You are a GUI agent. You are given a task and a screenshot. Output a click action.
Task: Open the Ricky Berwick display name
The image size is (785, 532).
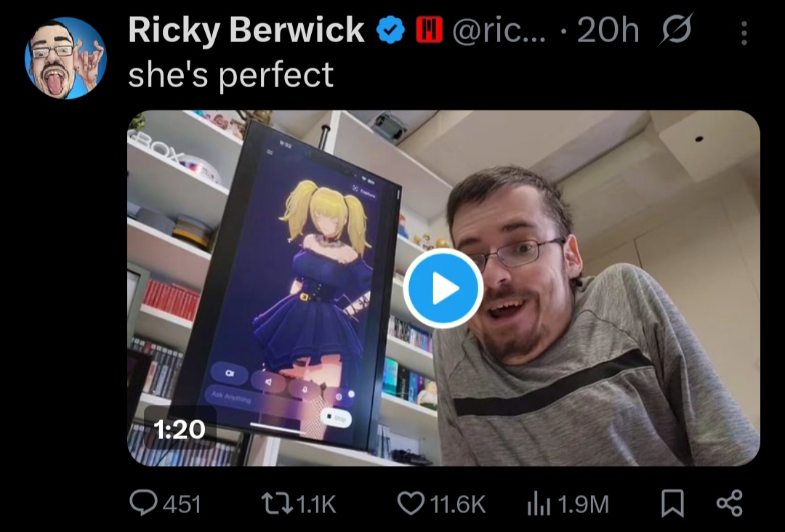coord(246,30)
